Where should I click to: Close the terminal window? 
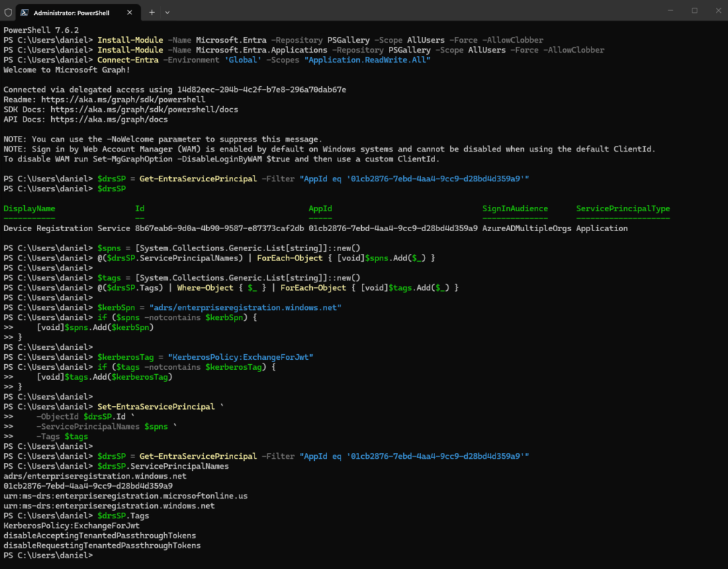[x=718, y=10]
